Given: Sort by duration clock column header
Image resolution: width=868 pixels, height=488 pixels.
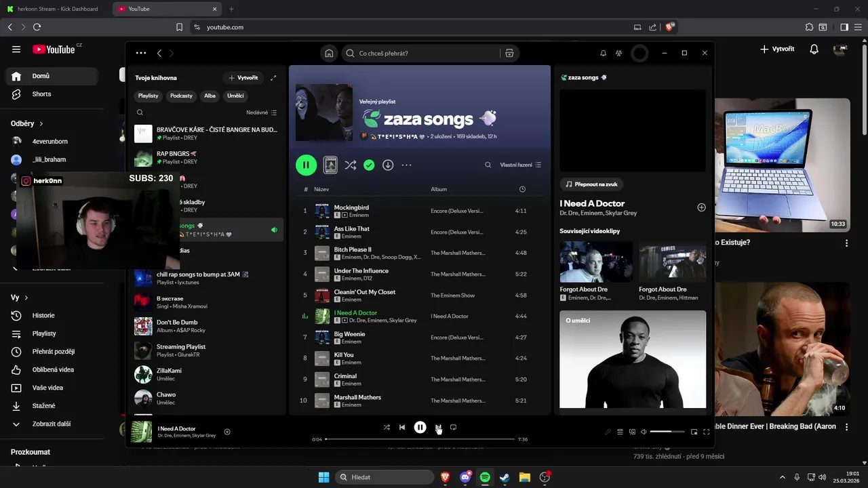Looking at the screenshot, I should pos(522,189).
